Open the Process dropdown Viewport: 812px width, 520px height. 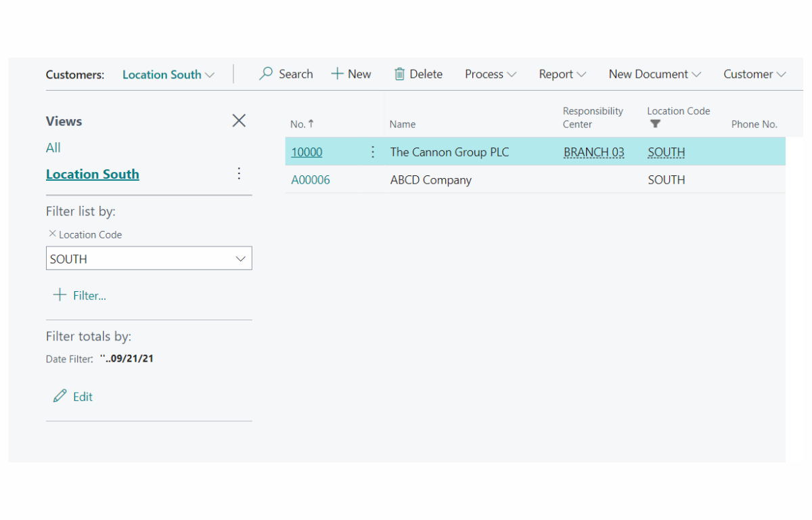tap(490, 74)
